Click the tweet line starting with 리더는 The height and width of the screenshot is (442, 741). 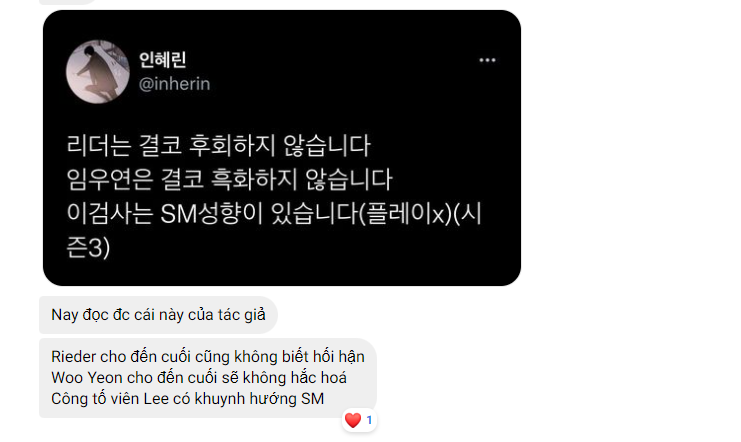tap(218, 145)
